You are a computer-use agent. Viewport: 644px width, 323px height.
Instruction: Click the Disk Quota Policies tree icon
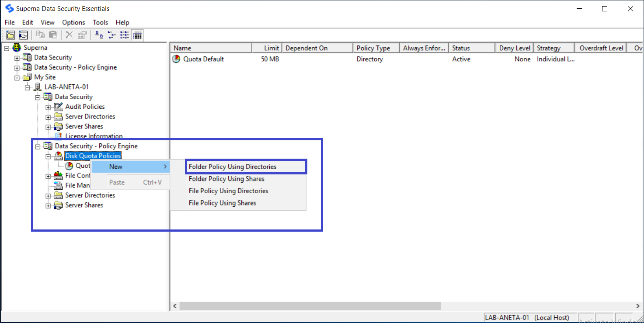pos(58,156)
